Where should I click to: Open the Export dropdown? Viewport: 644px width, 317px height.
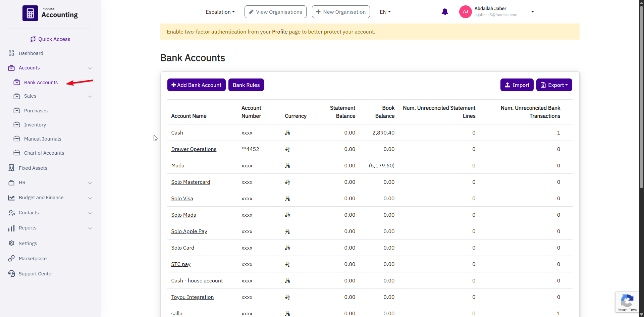tap(554, 85)
